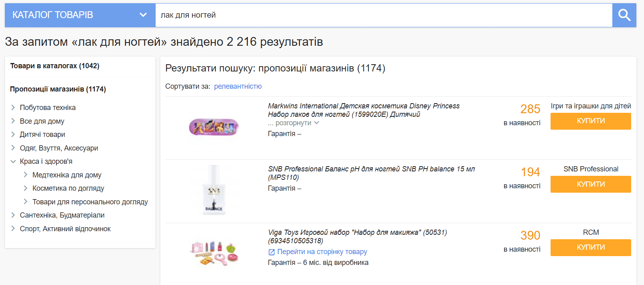Click КУПИТИ for SNB Professional product
The height and width of the screenshot is (285, 644).
(591, 184)
